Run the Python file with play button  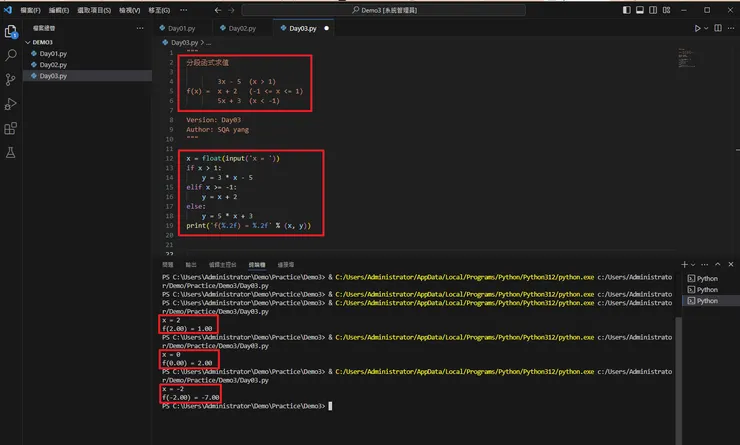[x=698, y=28]
